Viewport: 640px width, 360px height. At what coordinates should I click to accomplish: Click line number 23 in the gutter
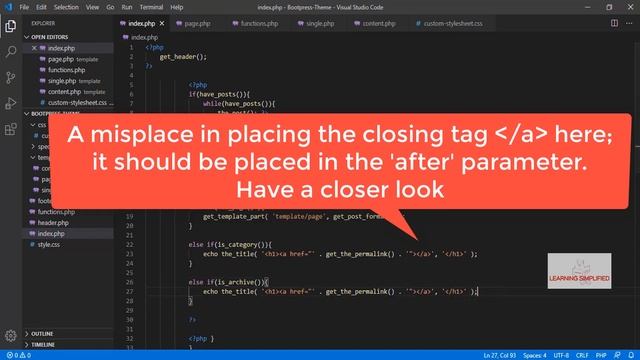129,254
